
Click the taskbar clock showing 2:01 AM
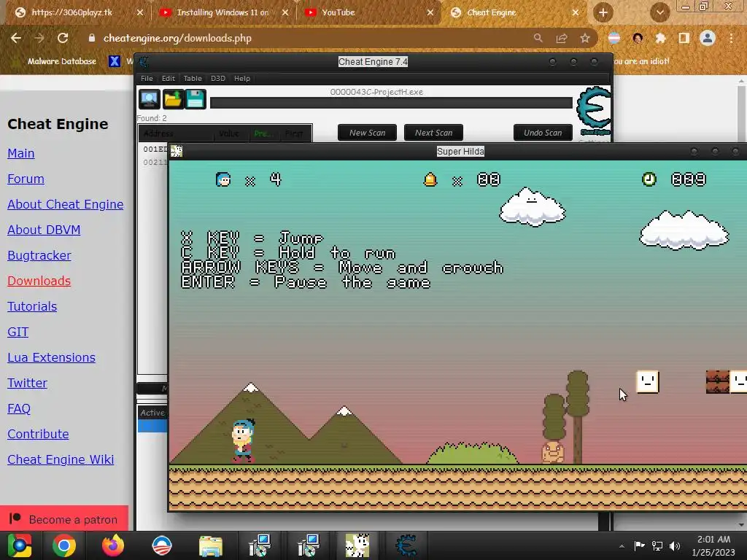(x=713, y=545)
